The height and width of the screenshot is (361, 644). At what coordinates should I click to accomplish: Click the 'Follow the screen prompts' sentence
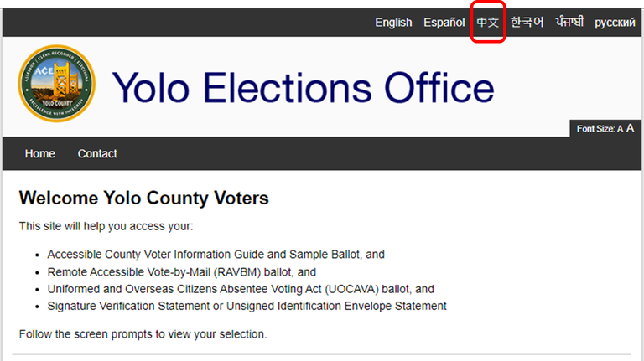coord(143,334)
